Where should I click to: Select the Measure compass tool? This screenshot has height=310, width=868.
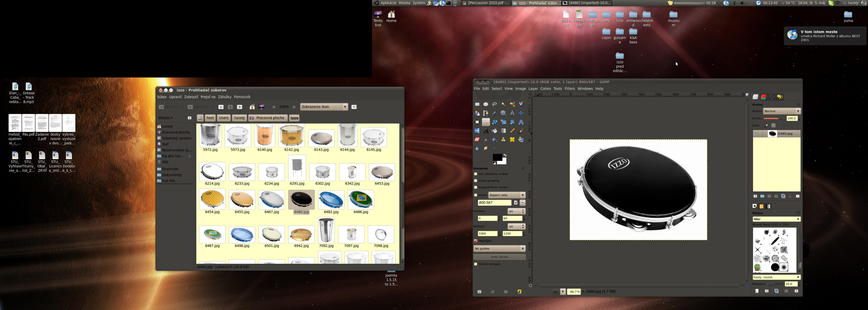[512, 113]
